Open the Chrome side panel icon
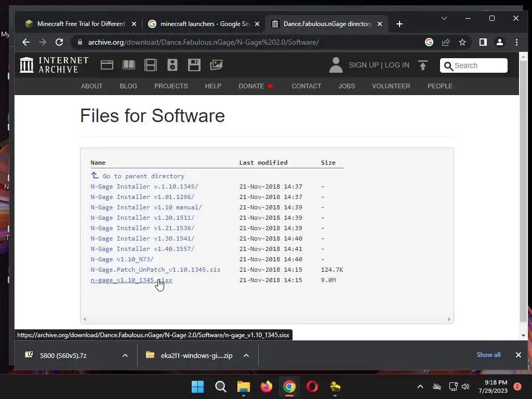 point(483,42)
